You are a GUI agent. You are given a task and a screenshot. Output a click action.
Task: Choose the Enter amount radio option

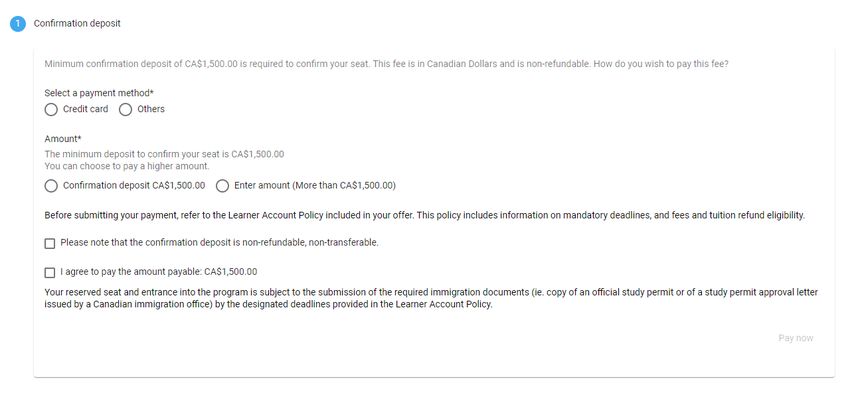coord(222,186)
